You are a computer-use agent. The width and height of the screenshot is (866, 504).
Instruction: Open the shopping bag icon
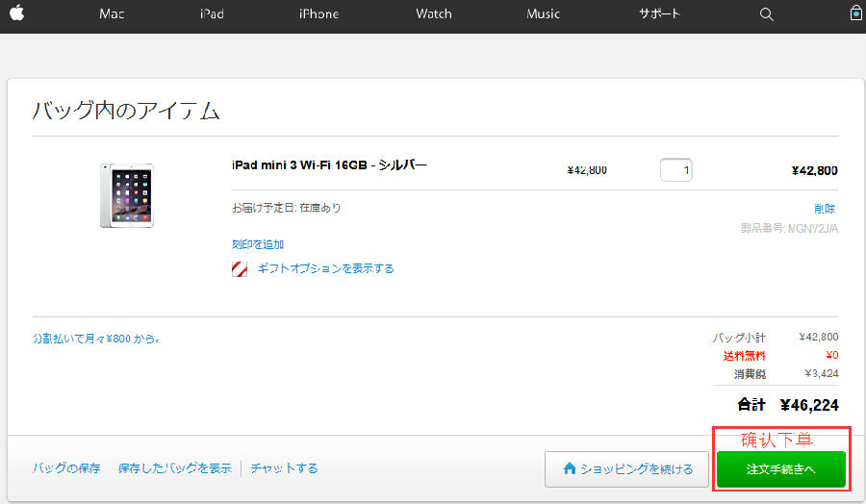coord(855,13)
